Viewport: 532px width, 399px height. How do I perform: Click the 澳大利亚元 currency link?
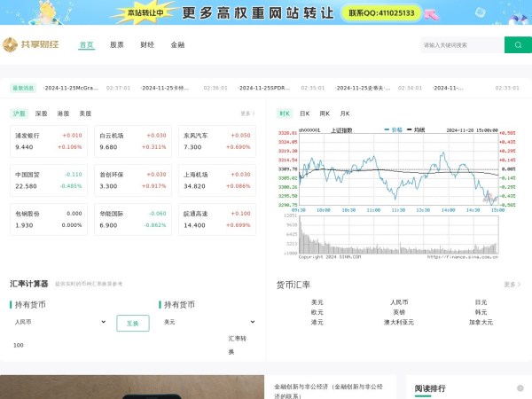398,322
